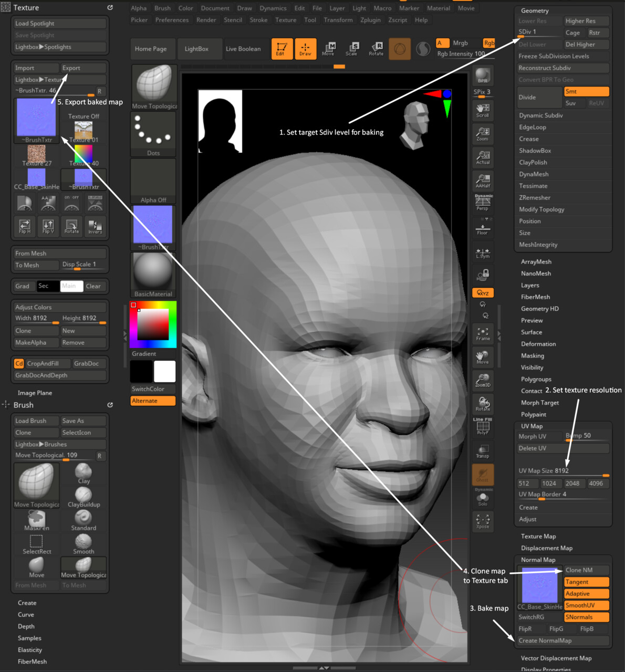The height and width of the screenshot is (672, 625).
Task: Toggle the PolyF line fill icon
Action: click(483, 427)
